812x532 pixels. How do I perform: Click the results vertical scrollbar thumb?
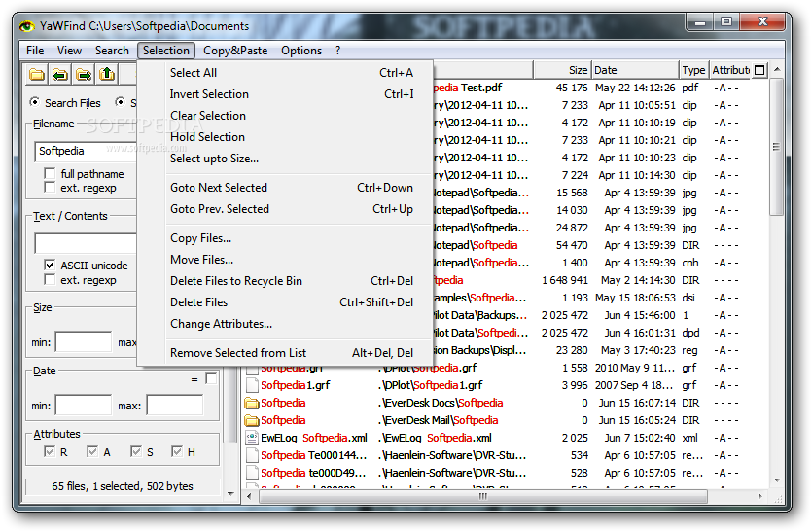click(x=777, y=147)
